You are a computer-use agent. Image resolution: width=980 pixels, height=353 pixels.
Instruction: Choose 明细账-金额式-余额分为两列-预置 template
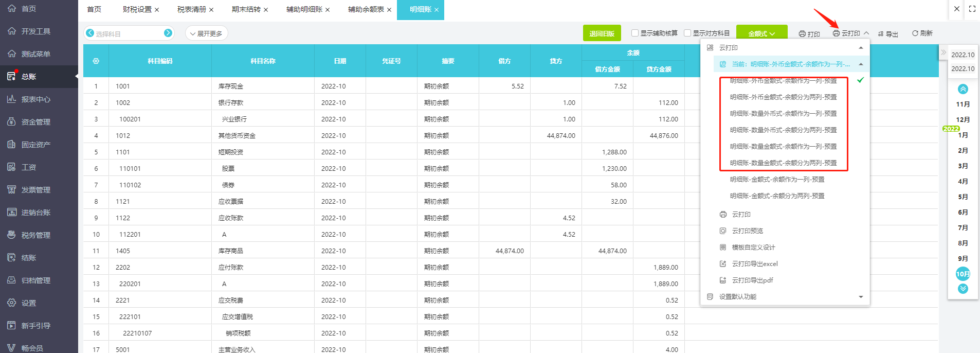coord(777,196)
